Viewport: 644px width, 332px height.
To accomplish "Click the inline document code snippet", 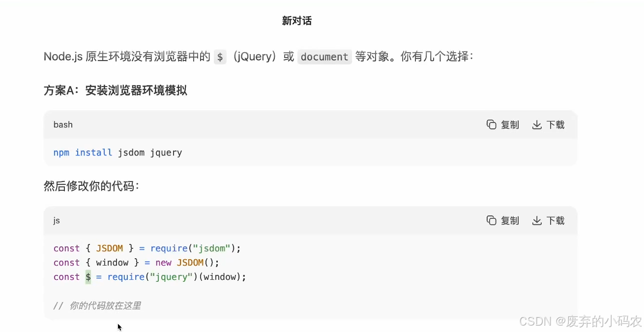I will [x=324, y=57].
